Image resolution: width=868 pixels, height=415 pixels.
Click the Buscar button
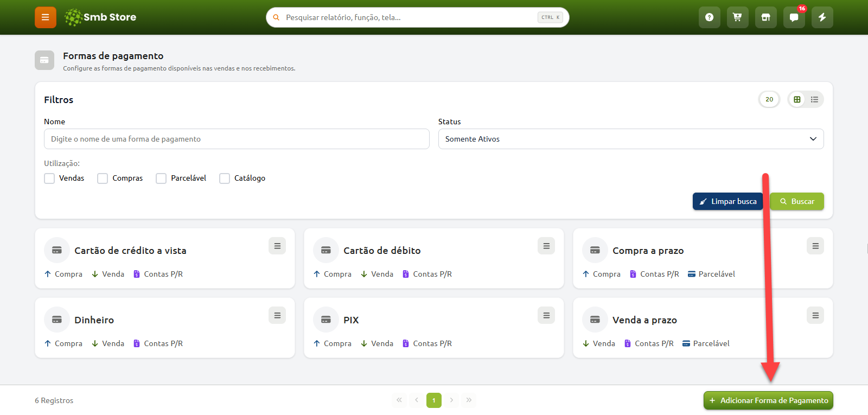797,201
